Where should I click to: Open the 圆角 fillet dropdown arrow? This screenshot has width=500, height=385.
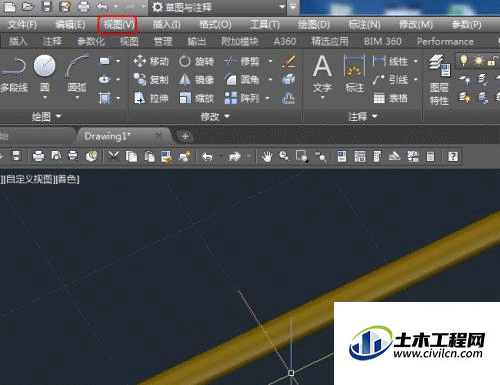(x=270, y=80)
